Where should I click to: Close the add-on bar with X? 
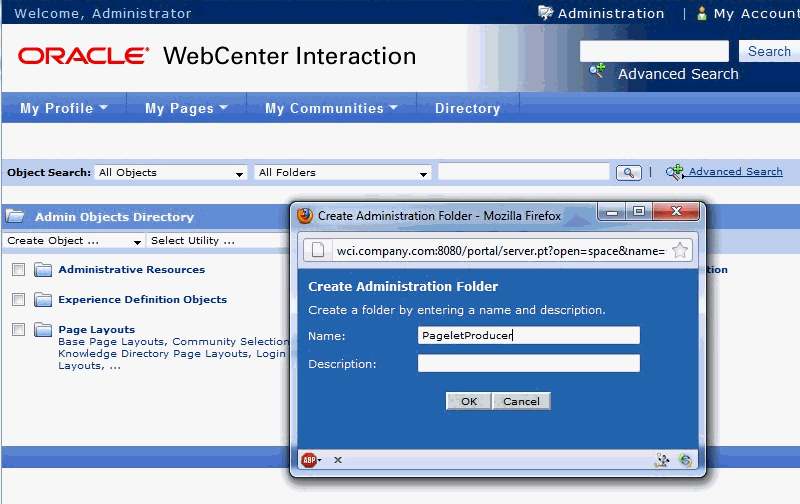pos(338,460)
